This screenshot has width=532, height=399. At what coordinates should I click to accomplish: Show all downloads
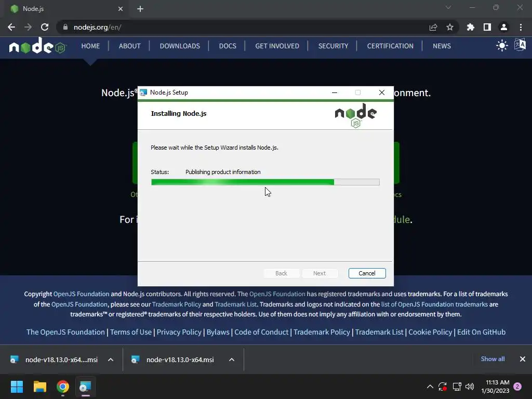tap(493, 359)
